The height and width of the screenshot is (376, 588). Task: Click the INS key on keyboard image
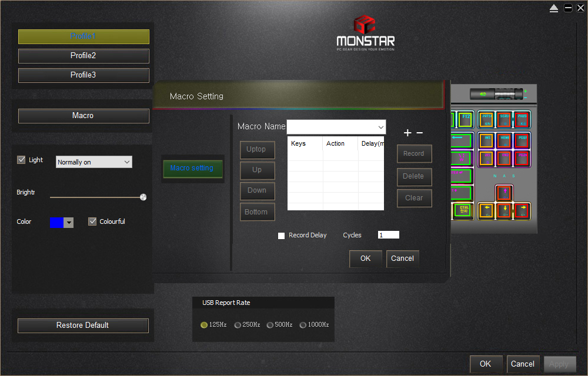click(486, 140)
